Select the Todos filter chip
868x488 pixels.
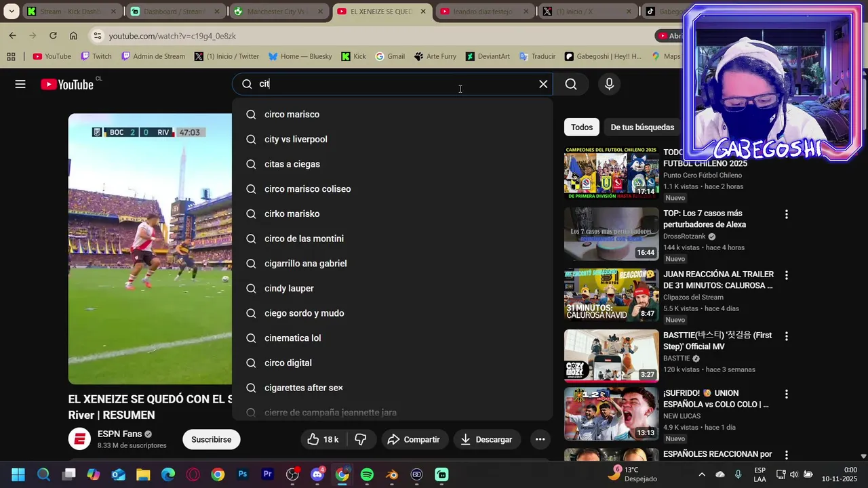(582, 127)
